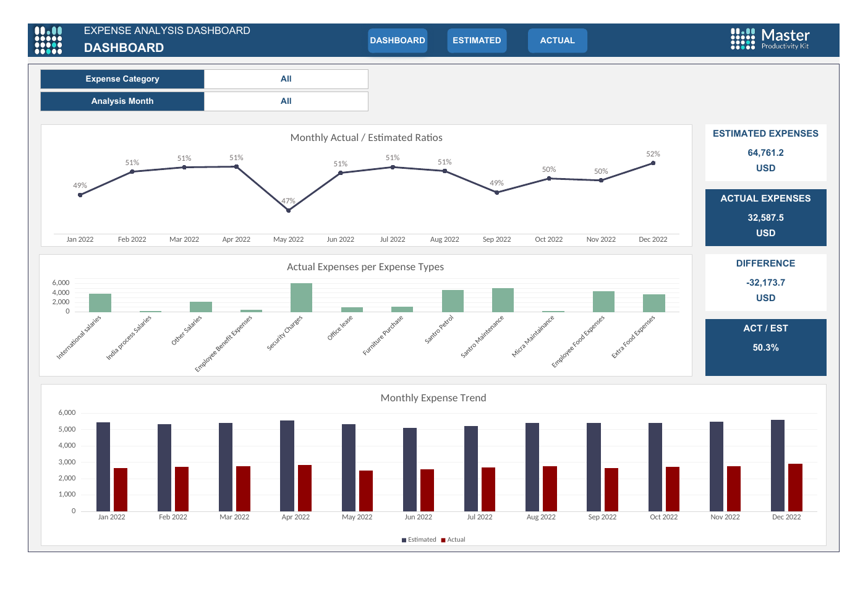Click the Other Salaries bar
The image size is (868, 614).
tap(201, 307)
